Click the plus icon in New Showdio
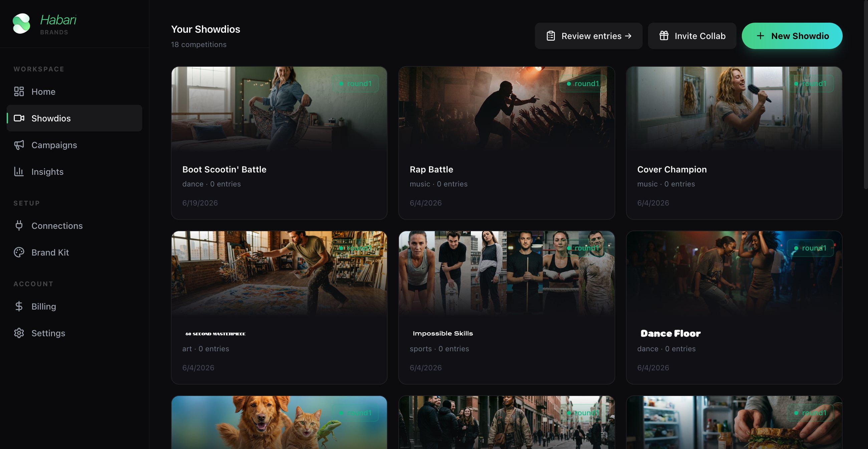 pyautogui.click(x=760, y=36)
